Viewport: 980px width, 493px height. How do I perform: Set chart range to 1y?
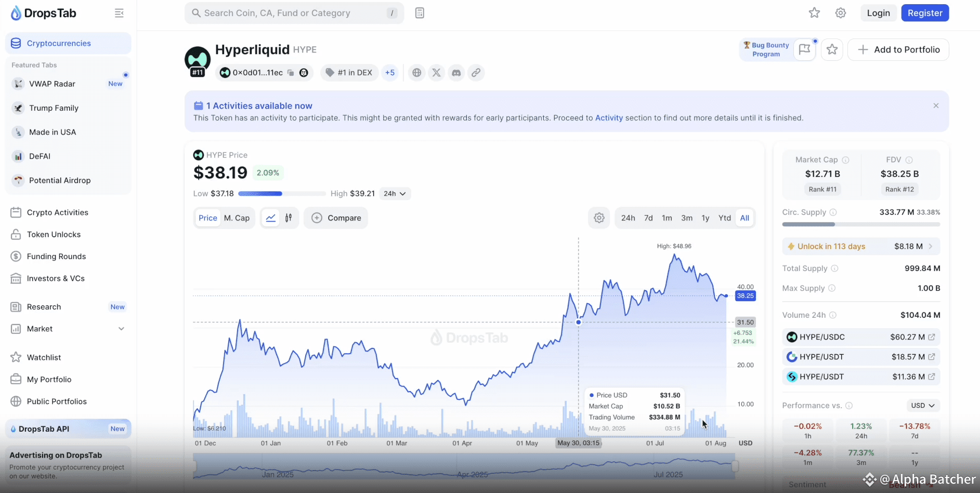705,218
